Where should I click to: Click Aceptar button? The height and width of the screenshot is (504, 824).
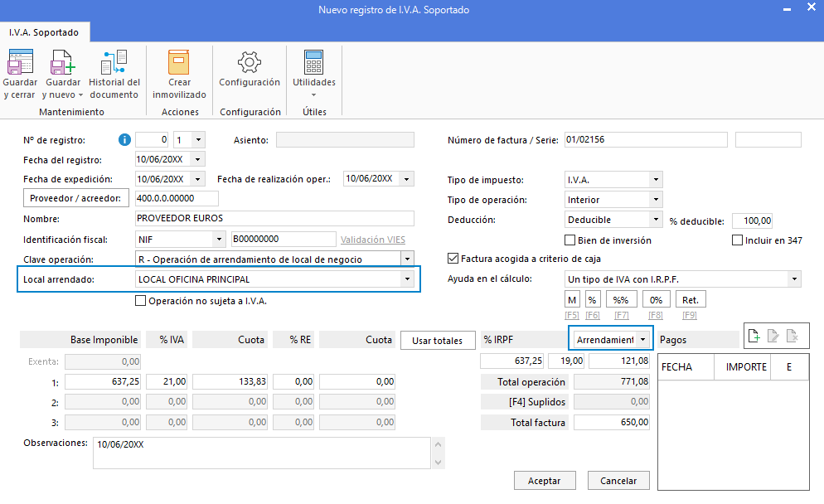(545, 480)
